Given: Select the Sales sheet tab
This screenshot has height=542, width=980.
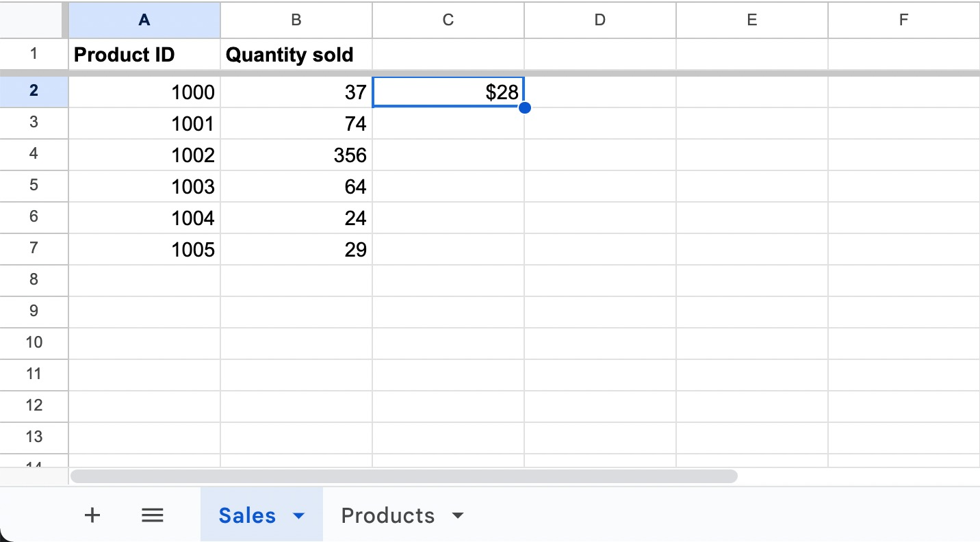Looking at the screenshot, I should pyautogui.click(x=246, y=515).
